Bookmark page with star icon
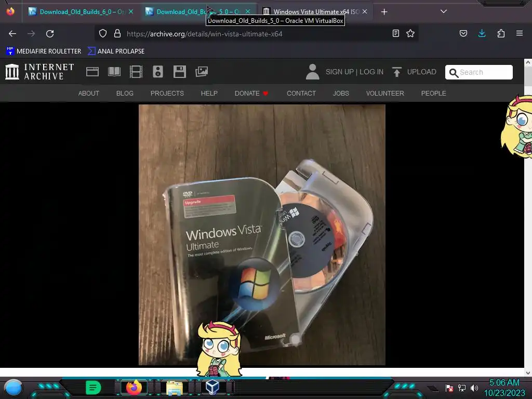Screen dimensions: 532x399 tap(410, 33)
